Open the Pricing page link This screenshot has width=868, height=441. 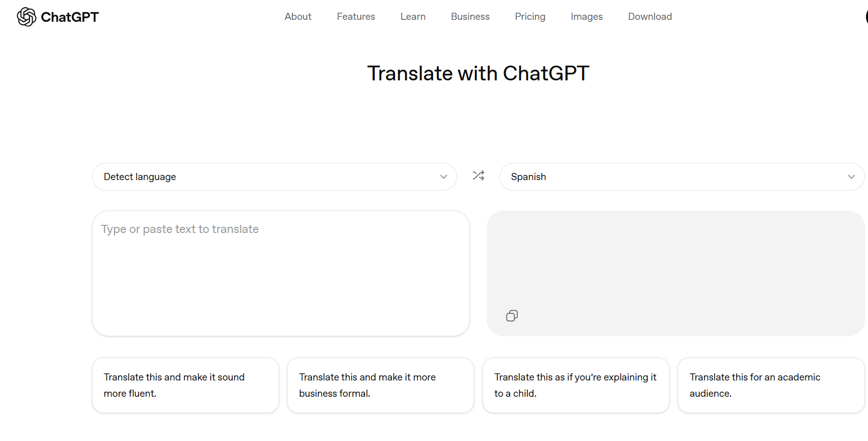(x=530, y=16)
